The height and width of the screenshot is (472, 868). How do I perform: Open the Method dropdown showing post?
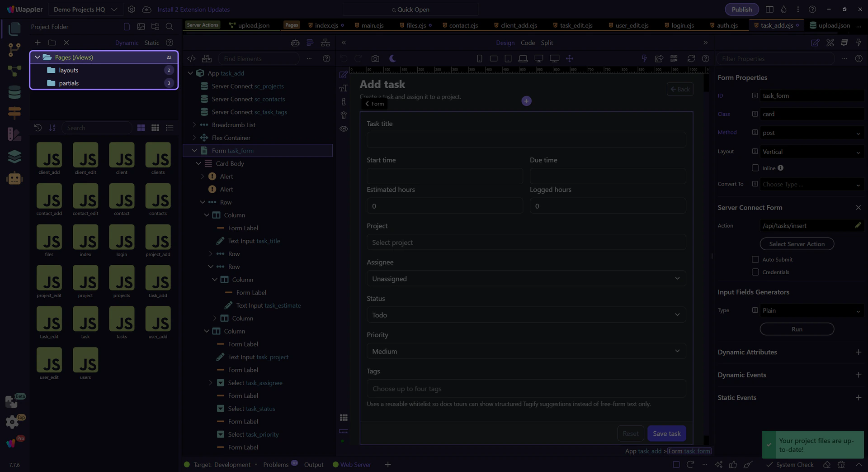tap(811, 133)
